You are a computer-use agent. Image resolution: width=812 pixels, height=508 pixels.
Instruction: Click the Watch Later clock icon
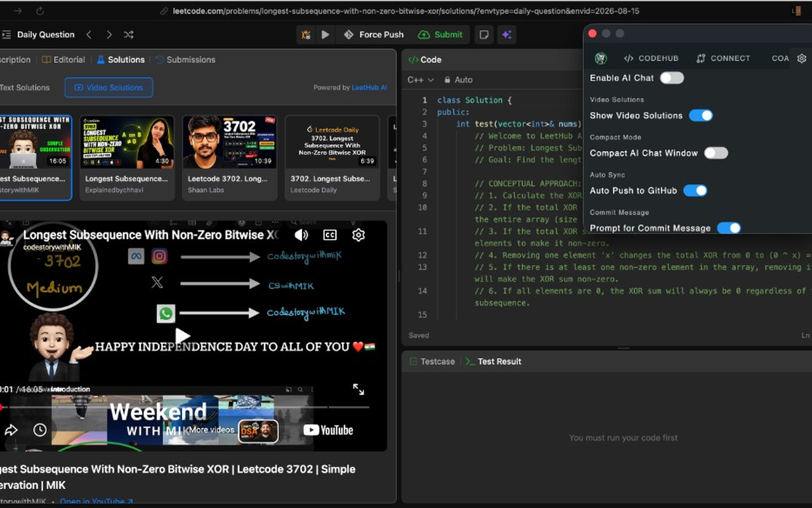point(40,430)
